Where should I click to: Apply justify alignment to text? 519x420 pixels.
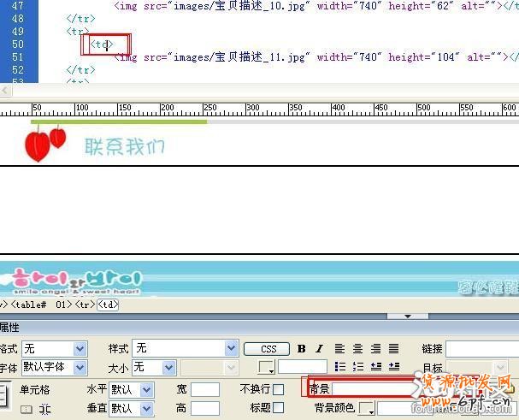tap(393, 349)
